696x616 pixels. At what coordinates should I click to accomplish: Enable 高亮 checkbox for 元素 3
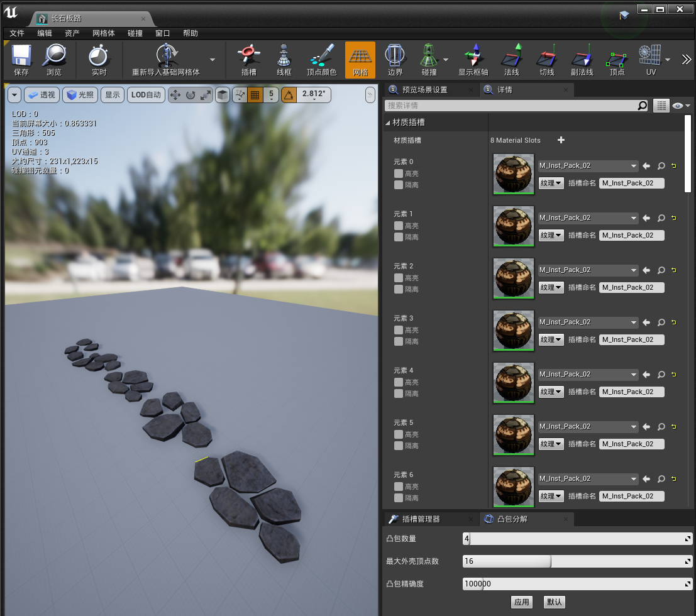click(398, 330)
